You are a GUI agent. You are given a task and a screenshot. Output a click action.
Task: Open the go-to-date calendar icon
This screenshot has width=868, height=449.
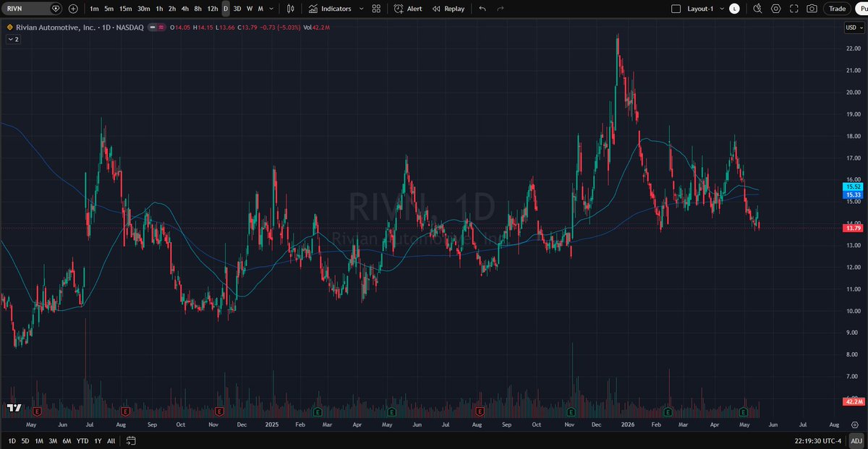click(x=131, y=440)
